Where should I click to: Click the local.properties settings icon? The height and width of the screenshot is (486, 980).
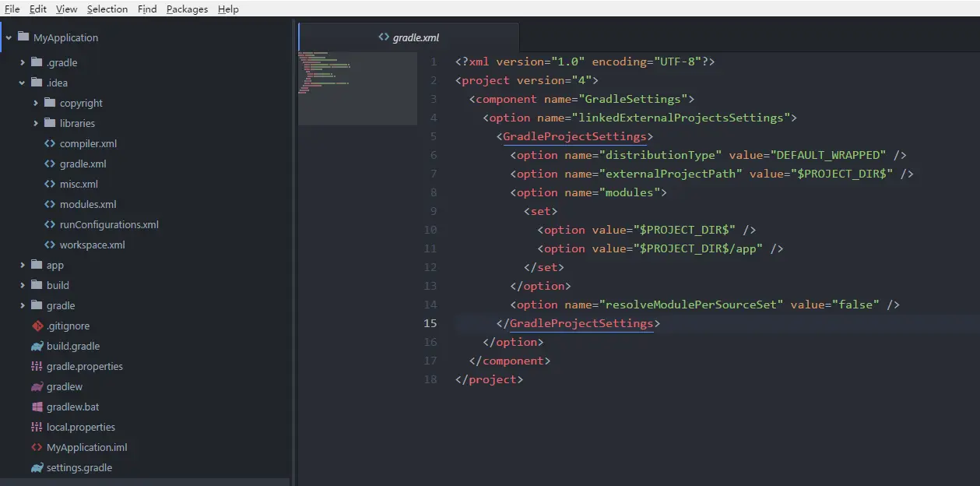coord(37,427)
